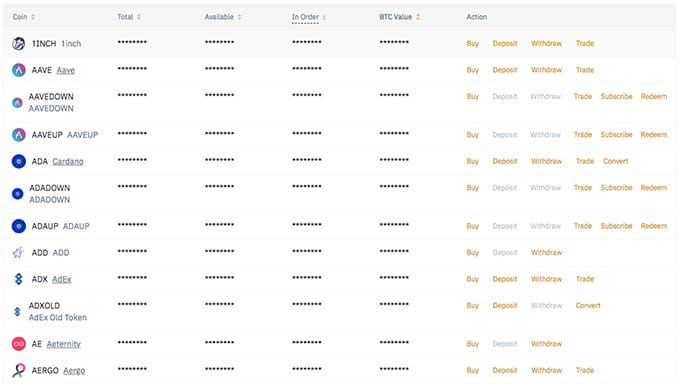The image size is (680, 384).
Task: Open the AdEx coin info link
Action: (62, 279)
